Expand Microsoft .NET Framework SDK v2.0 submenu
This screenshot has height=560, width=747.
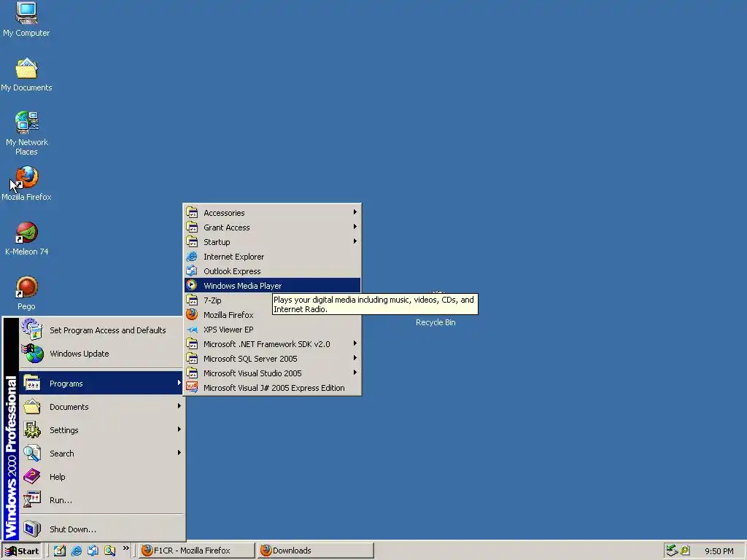pos(272,344)
